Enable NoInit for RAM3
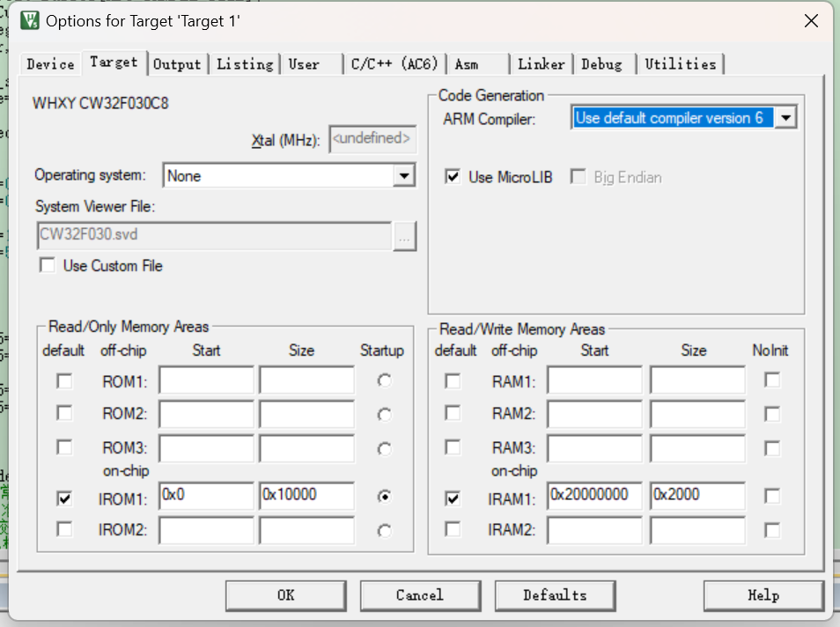Viewport: 840px width, 627px height. [772, 448]
